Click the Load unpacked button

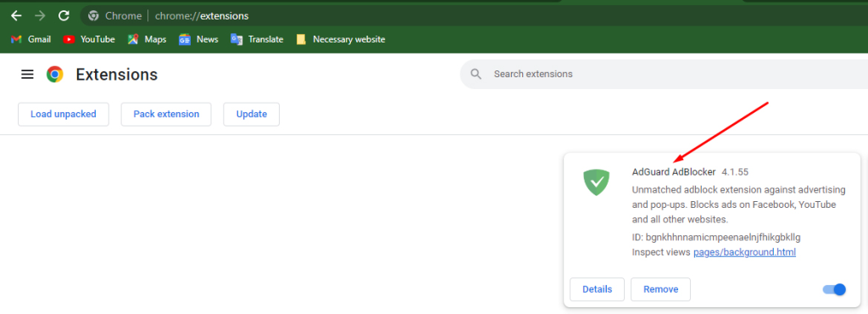tap(63, 114)
